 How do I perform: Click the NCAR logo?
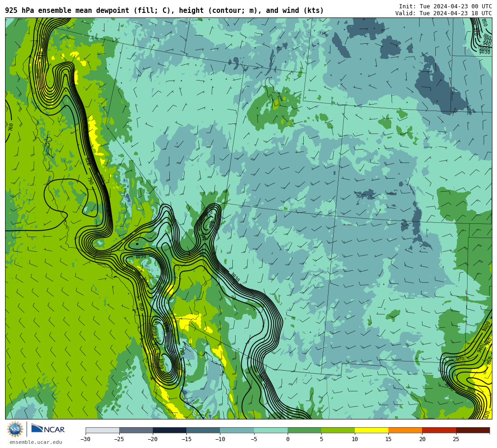tap(48, 429)
